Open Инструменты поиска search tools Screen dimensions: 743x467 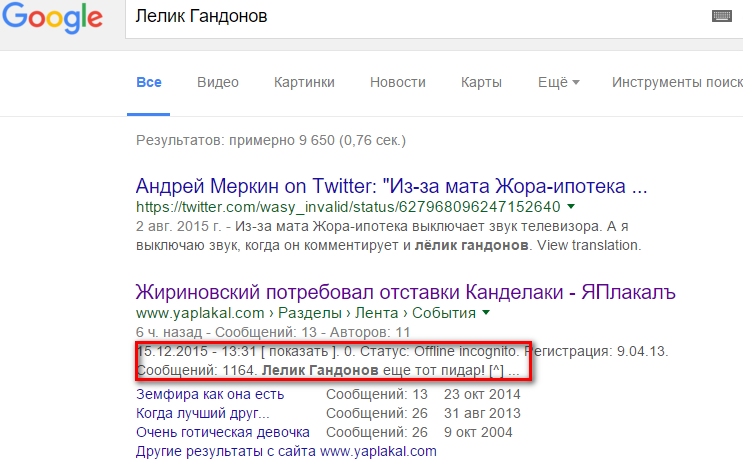pyautogui.click(x=677, y=82)
